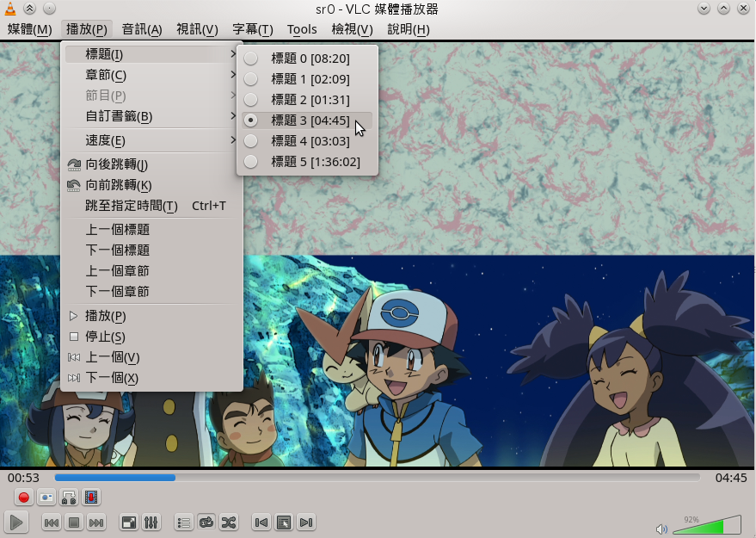The width and height of the screenshot is (756, 538).
Task: Select radio button 標題 3 [04:45]
Action: [x=251, y=121]
